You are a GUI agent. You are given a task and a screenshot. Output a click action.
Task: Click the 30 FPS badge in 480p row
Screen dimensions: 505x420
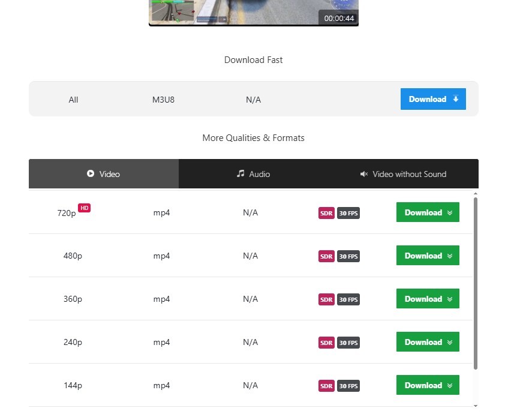tap(348, 256)
